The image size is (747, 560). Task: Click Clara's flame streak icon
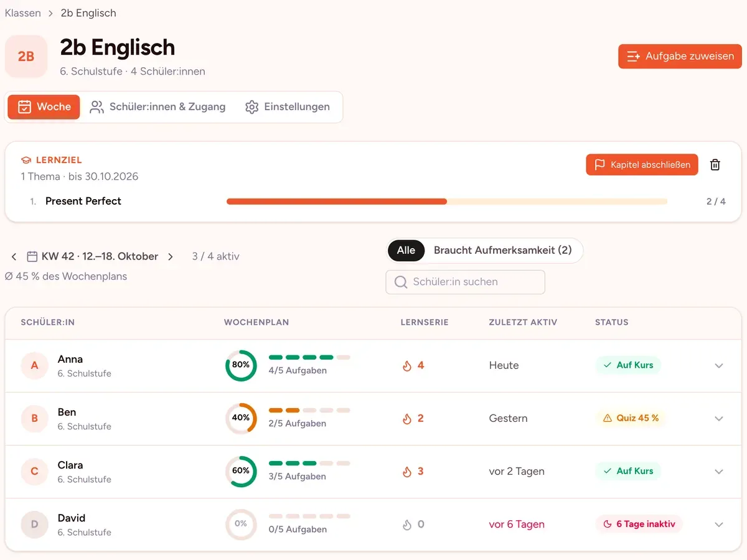(407, 472)
